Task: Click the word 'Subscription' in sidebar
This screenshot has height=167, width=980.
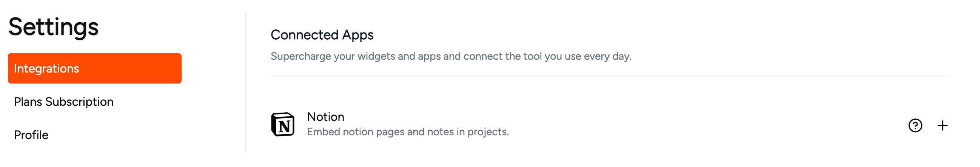Action: (x=79, y=102)
